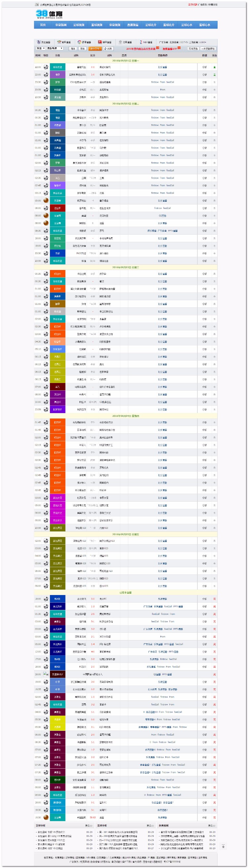Click the 2016年08月03日 星期三 date header
Image resolution: width=248 pixels, height=868 pixels.
point(126,268)
